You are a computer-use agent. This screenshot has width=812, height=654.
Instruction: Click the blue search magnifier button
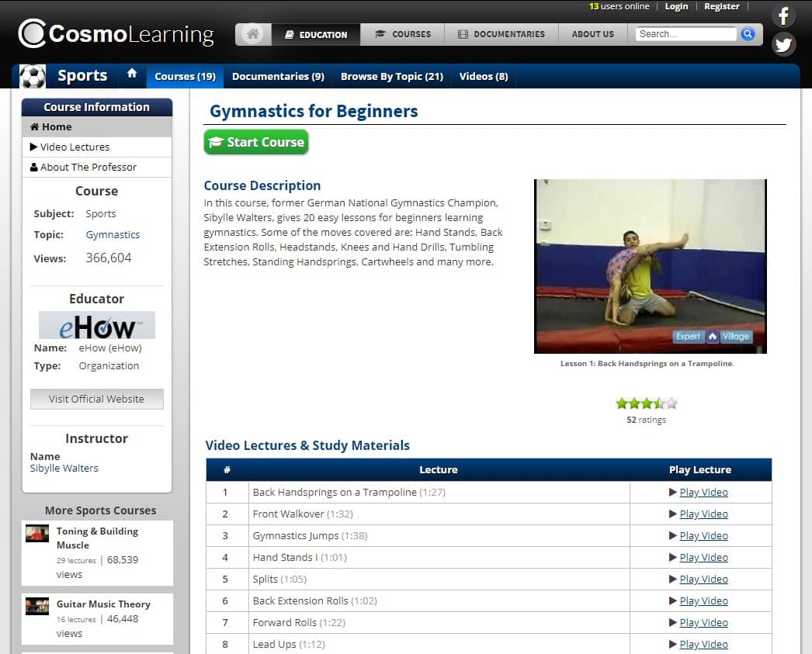tap(748, 34)
